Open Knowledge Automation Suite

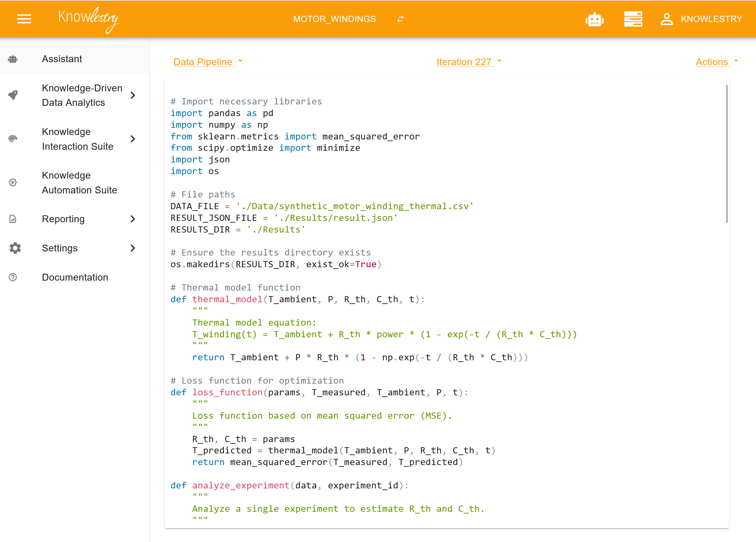75,182
